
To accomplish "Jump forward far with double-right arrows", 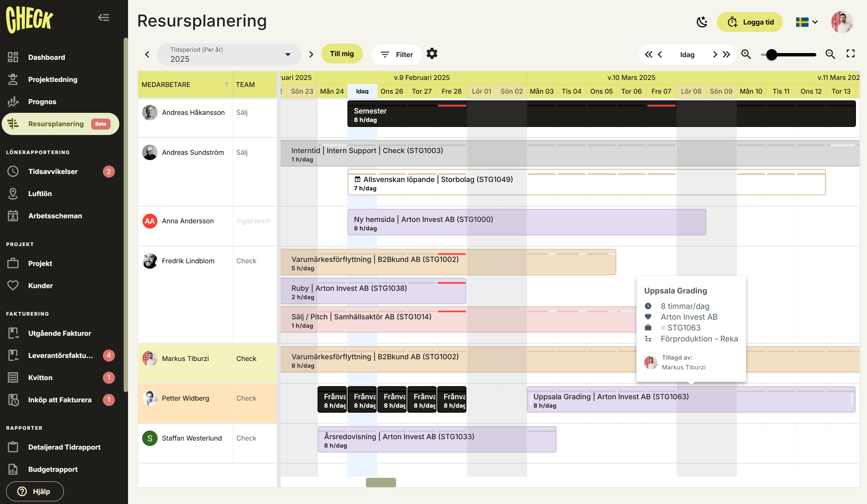I will pos(726,54).
